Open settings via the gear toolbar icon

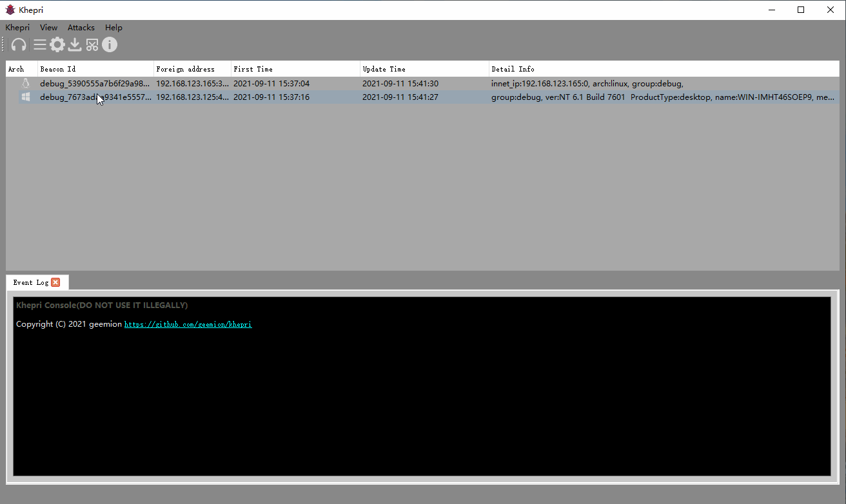click(57, 44)
